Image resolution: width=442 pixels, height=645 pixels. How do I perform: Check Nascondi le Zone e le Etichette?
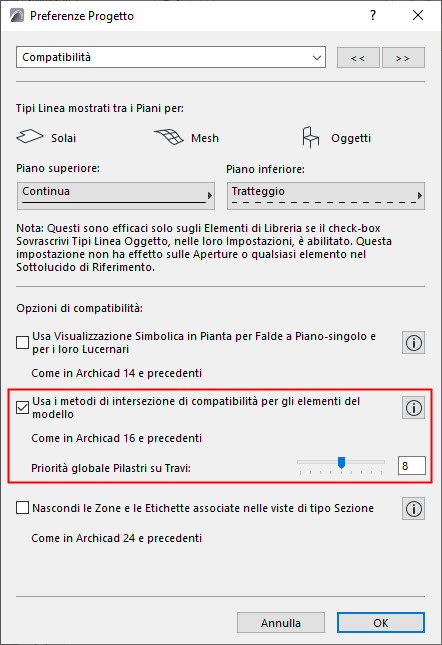tap(22, 508)
